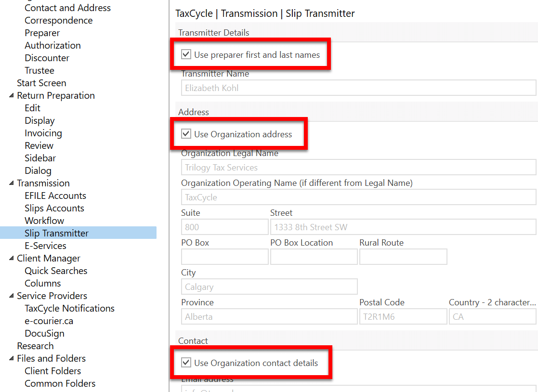
Task: Select the Transmission heading
Action: click(x=43, y=183)
